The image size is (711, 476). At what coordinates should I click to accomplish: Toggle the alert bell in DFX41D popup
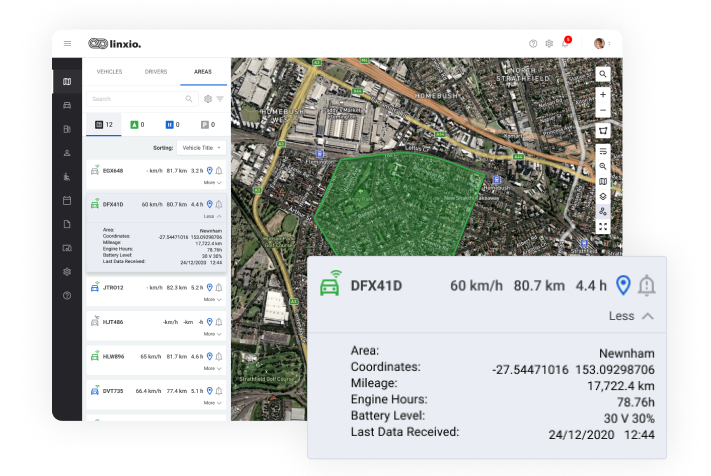[x=647, y=286]
